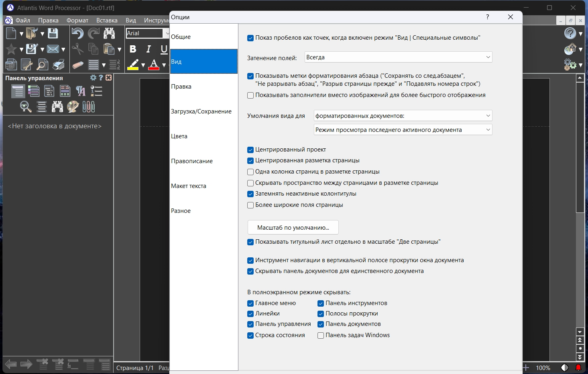Open the "Файл" menu
Screen dimensions: 588x374
pos(23,20)
